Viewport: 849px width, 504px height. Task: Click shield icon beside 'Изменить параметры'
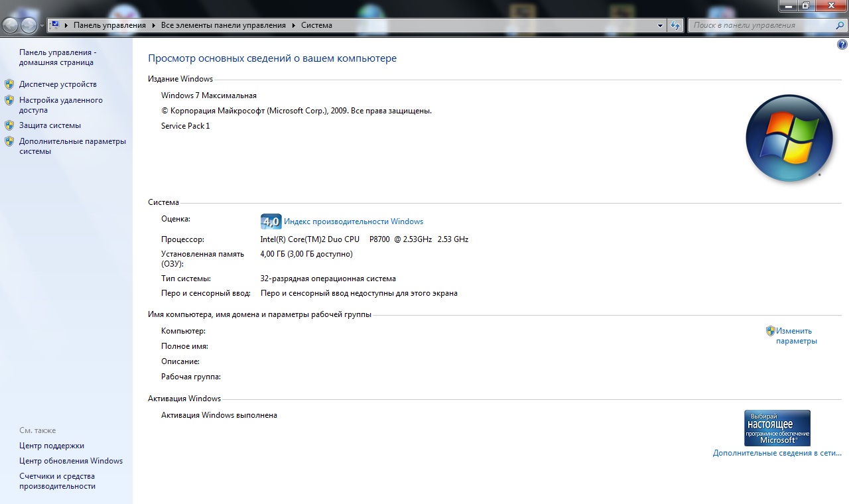tap(771, 330)
